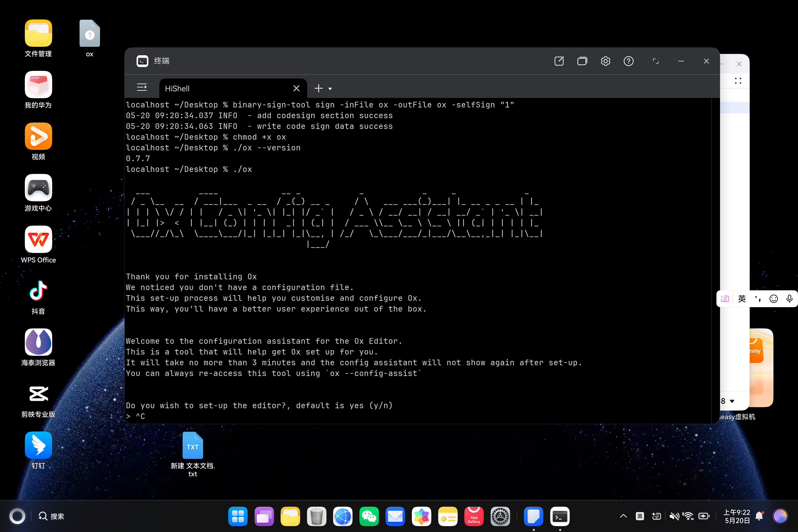This screenshot has height=532, width=798.
Task: Expand the new-tab dropdown arrow
Action: [330, 89]
